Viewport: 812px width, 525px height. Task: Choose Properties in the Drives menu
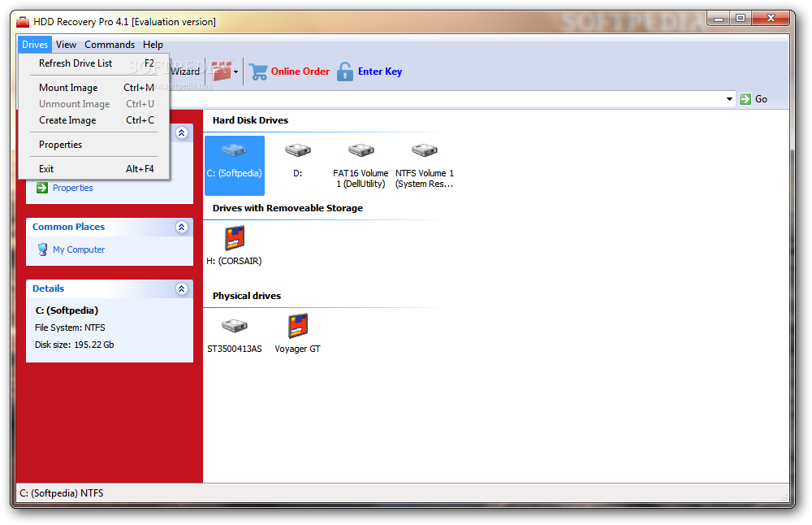[x=93, y=145]
